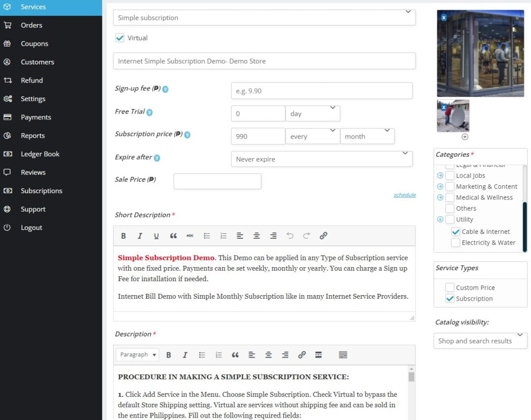
Task: Check the Others category
Action: (x=450, y=208)
